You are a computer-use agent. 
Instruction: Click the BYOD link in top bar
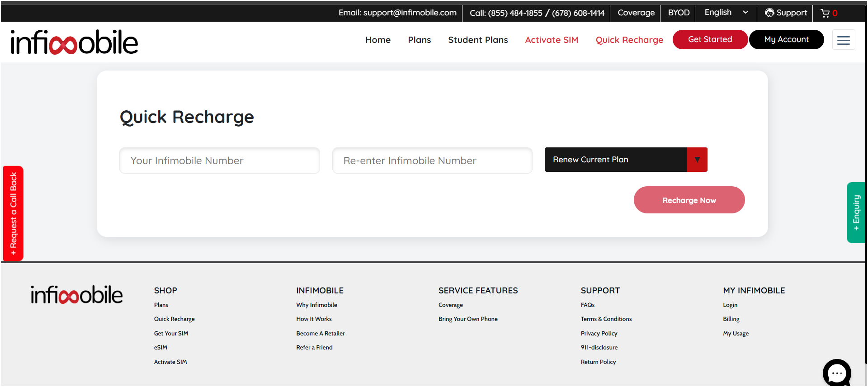pos(679,13)
